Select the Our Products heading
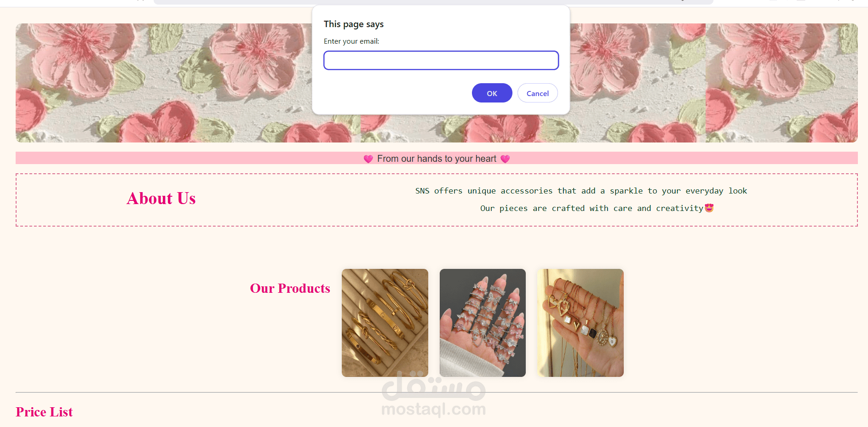This screenshot has width=868, height=427. [x=290, y=288]
